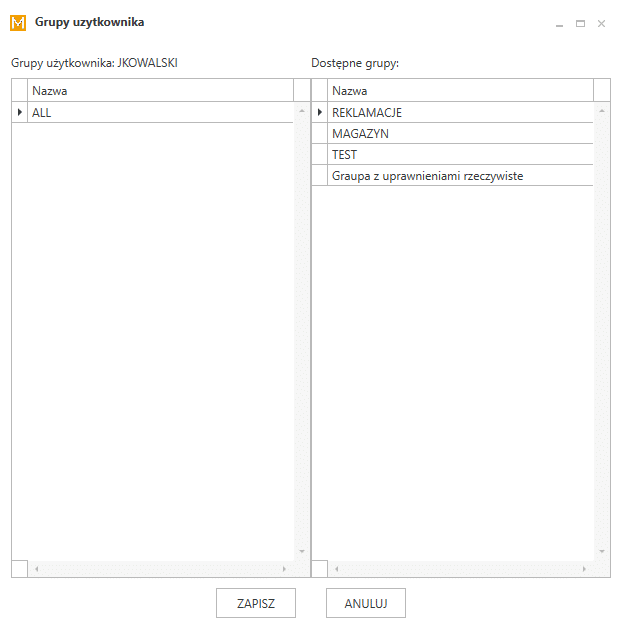Click left arrow of user groups horizontal scrollbar
This screenshot has width=621, height=626.
pos(36,569)
